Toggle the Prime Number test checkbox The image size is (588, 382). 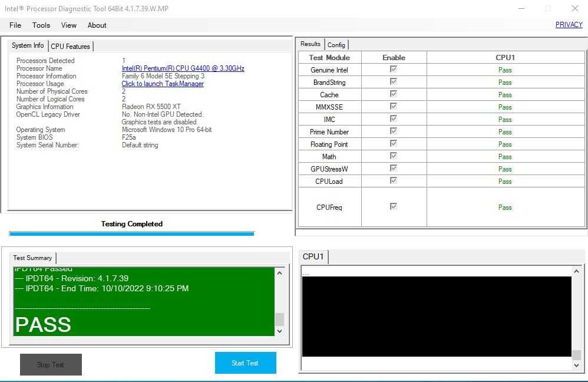click(394, 131)
